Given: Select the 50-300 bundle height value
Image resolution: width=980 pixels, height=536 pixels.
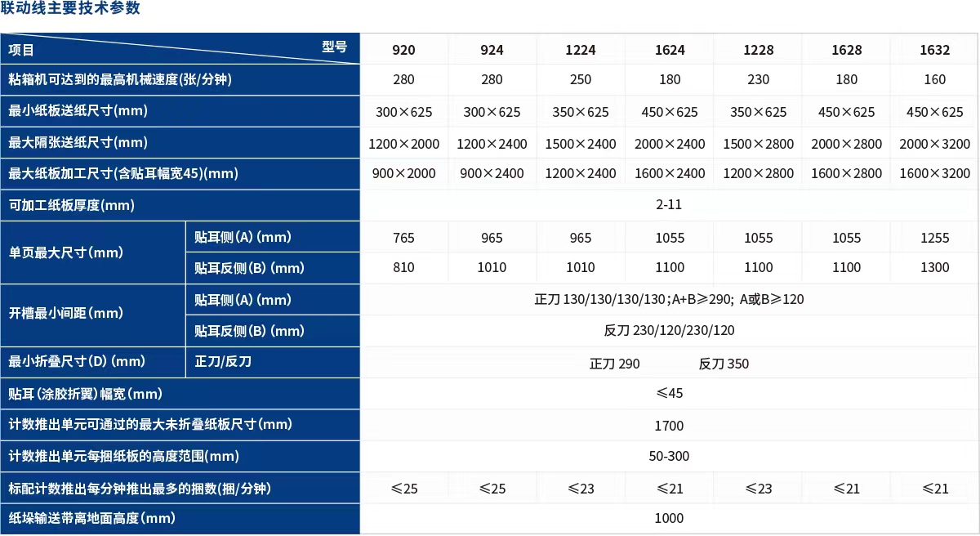Looking at the screenshot, I should point(669,457).
